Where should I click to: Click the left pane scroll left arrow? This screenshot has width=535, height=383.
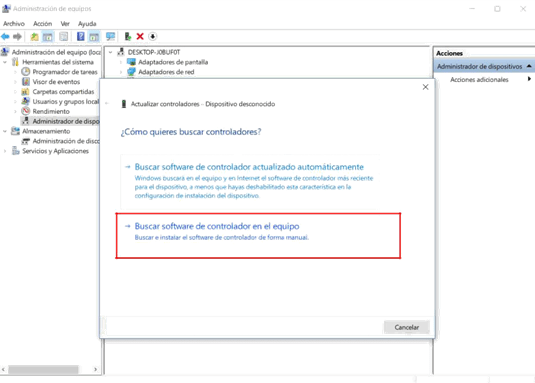point(3,369)
